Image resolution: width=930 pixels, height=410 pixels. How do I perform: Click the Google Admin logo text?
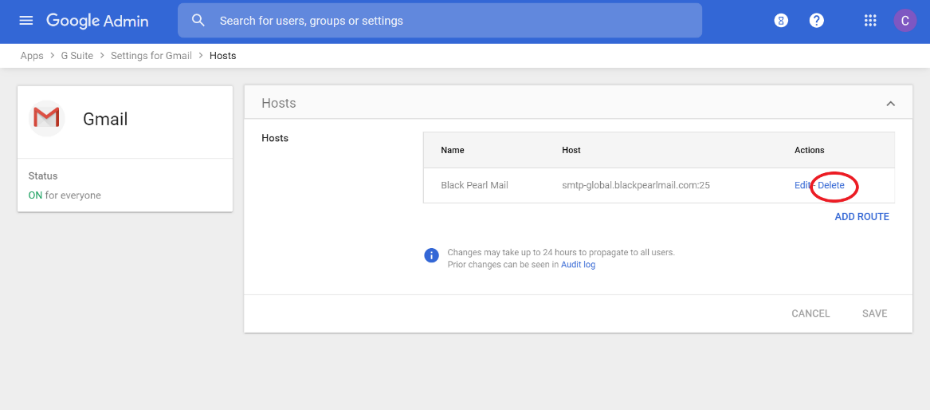pyautogui.click(x=97, y=21)
